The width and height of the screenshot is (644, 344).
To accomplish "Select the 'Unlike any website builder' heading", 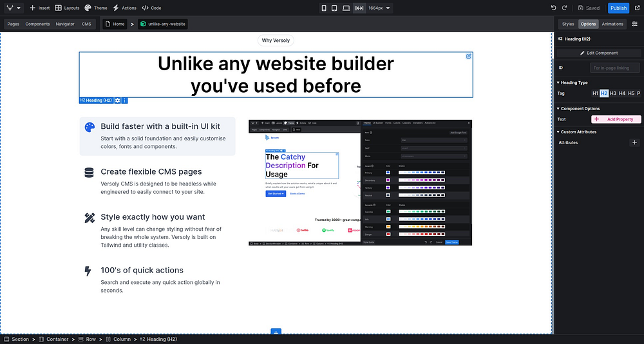I will coord(276,75).
